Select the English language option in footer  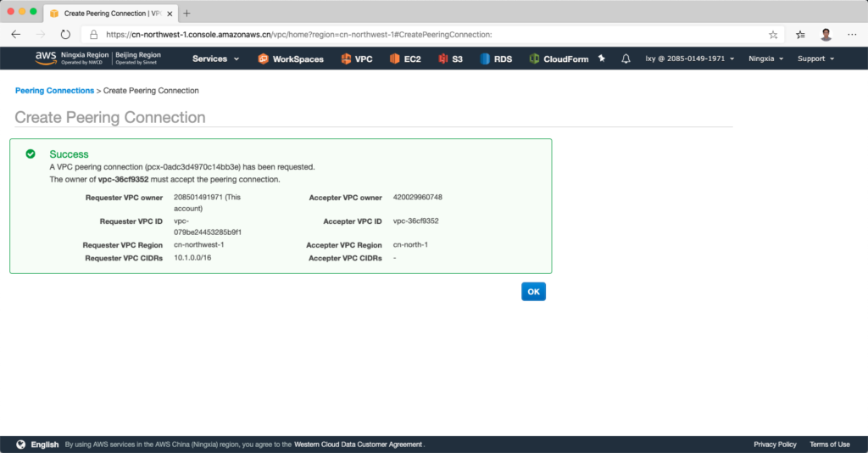click(44, 445)
